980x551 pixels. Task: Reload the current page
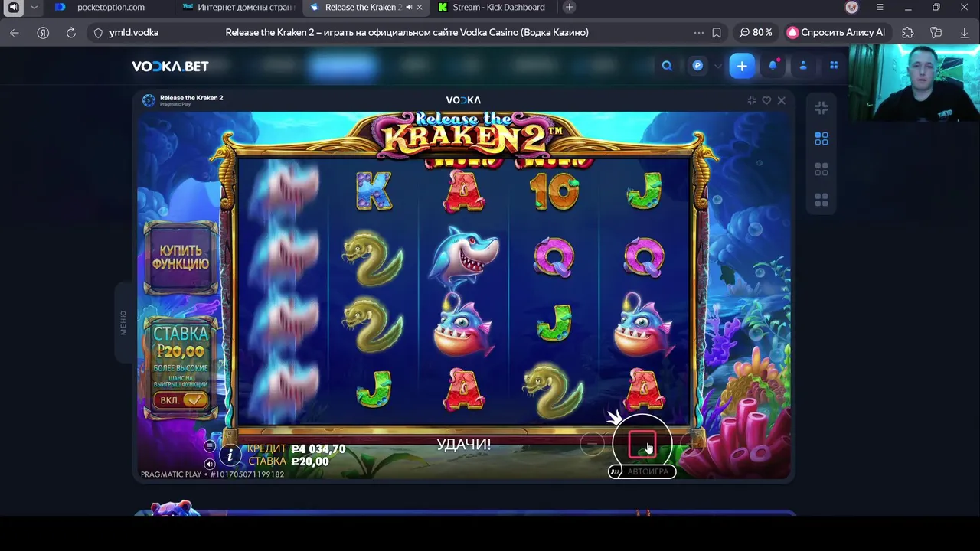pyautogui.click(x=71, y=33)
